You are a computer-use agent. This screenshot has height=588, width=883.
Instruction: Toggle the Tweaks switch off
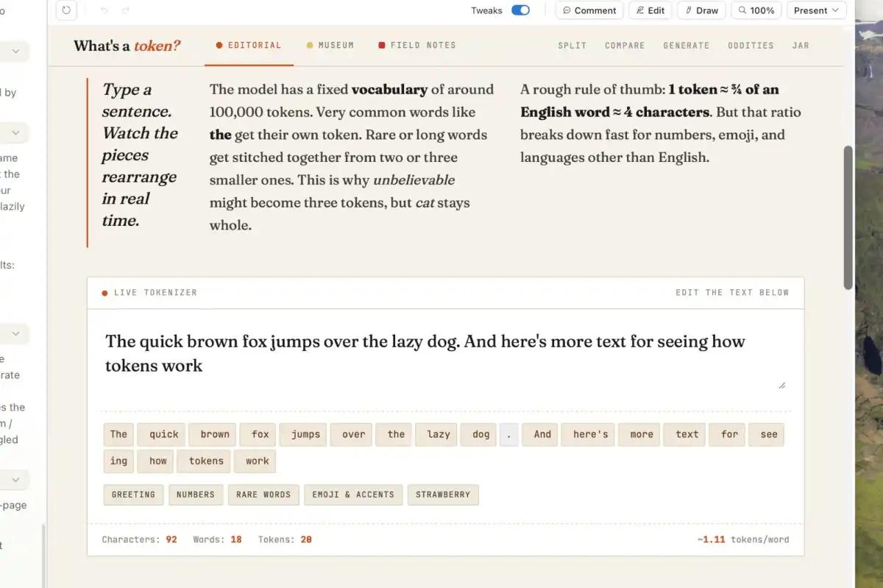click(520, 10)
